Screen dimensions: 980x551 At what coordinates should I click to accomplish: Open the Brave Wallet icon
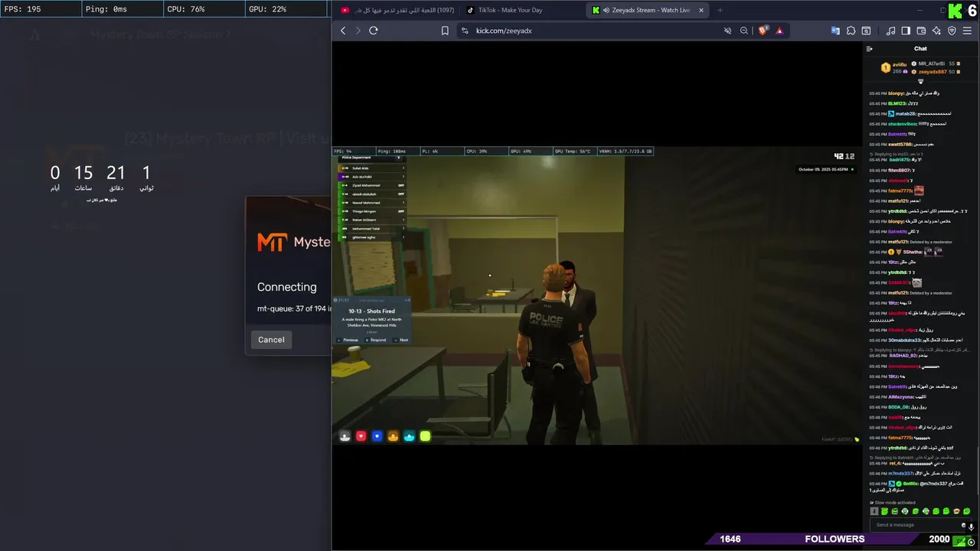point(921,31)
